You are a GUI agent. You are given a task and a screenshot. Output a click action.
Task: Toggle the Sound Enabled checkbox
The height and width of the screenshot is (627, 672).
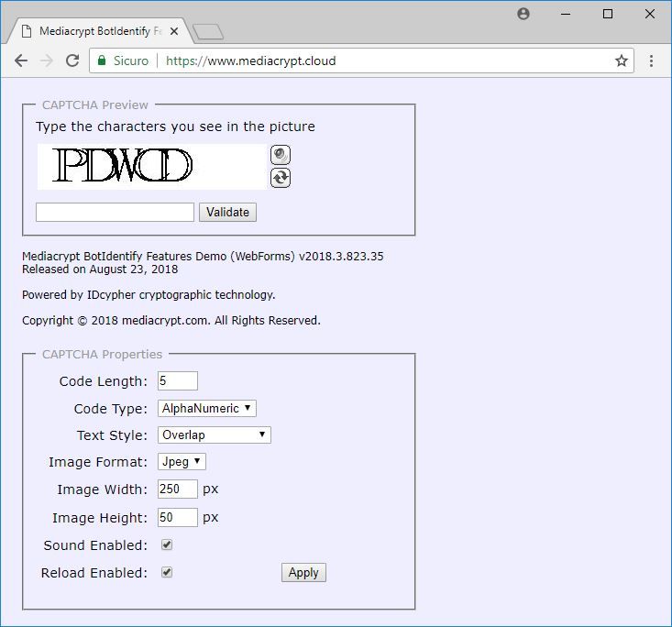167,544
